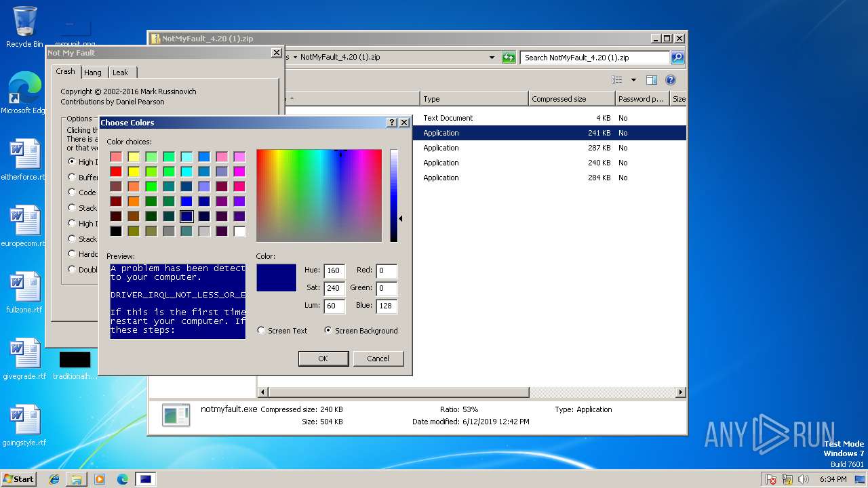Open the Microsoft Edge desktop shortcut
Viewport: 868px width, 488px height.
[24, 93]
